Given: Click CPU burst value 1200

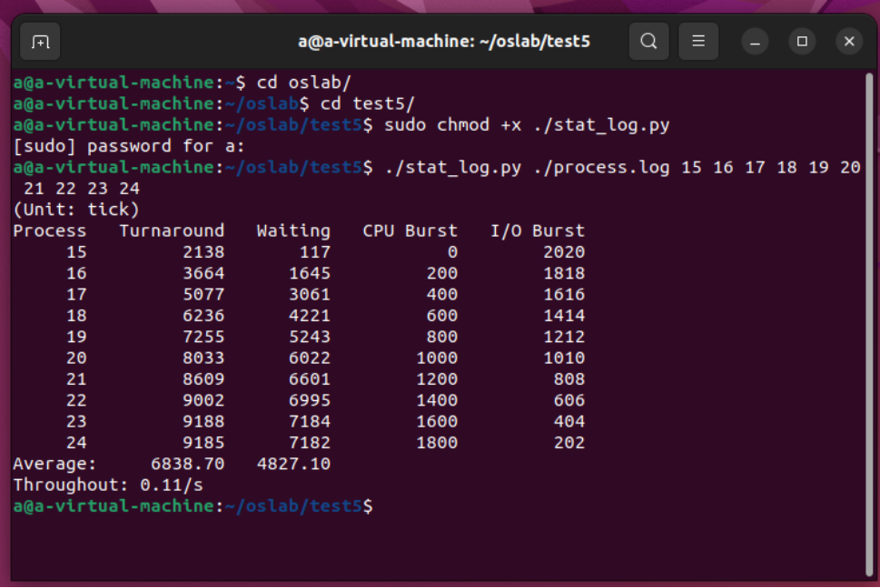Looking at the screenshot, I should (x=437, y=379).
